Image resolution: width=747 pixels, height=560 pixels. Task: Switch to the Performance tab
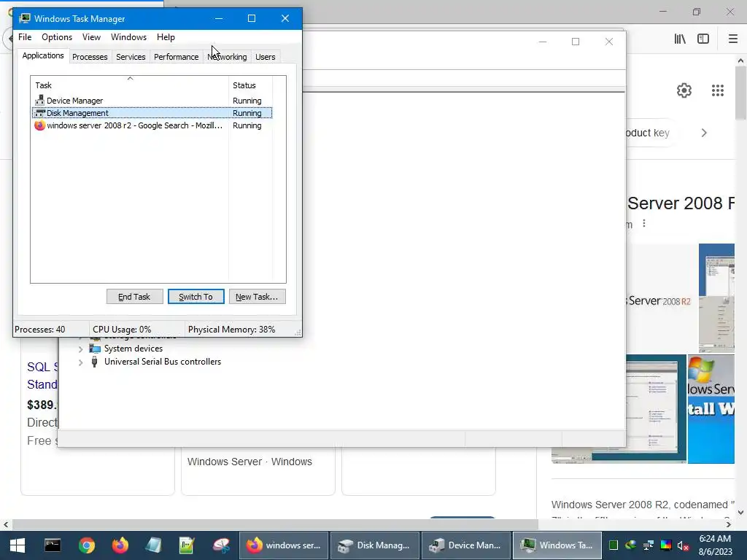pyautogui.click(x=177, y=57)
